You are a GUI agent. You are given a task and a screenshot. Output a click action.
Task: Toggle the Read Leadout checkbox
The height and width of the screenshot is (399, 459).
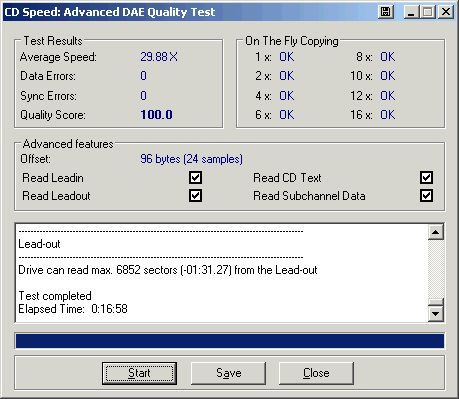[x=195, y=196]
